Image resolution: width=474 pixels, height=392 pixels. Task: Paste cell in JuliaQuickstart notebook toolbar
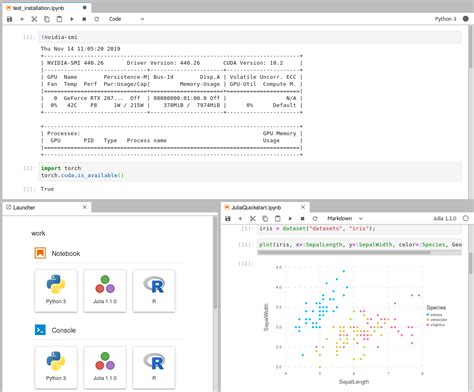point(278,219)
